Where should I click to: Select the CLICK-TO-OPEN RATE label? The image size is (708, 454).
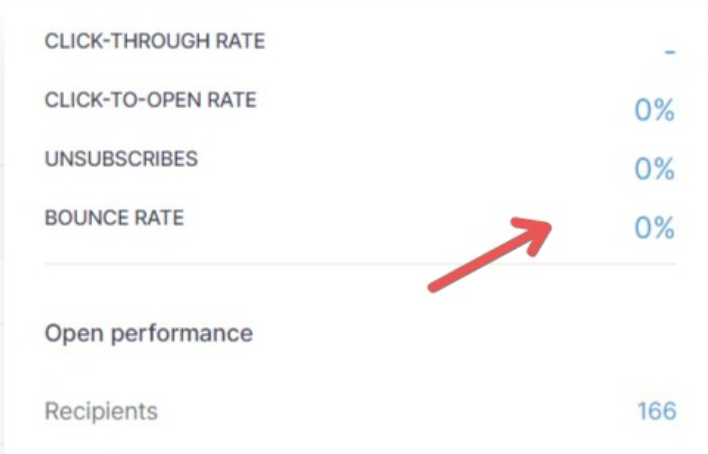click(151, 101)
